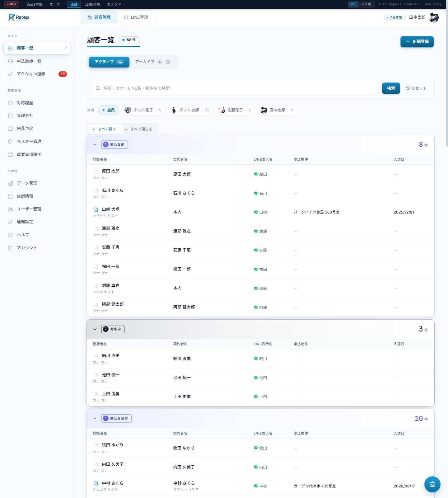
Task: Open ヘルプ in the sidebar
Action: point(37,235)
